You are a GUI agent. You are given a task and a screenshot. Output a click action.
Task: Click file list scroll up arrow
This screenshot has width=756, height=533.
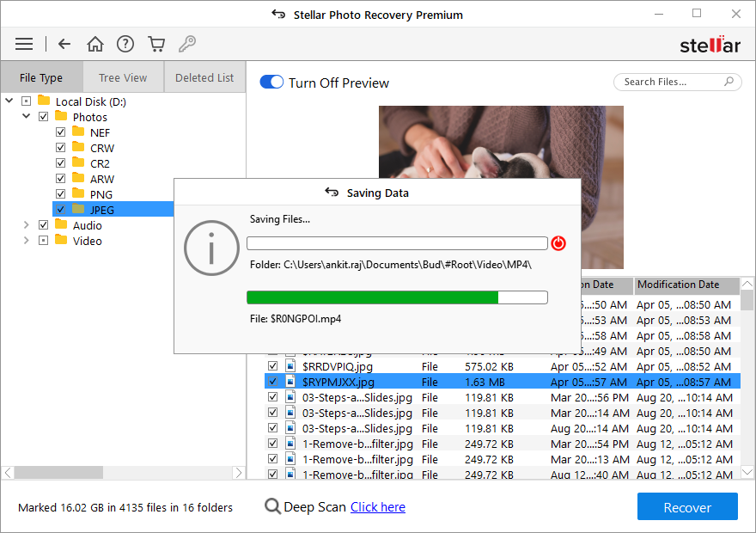click(747, 284)
